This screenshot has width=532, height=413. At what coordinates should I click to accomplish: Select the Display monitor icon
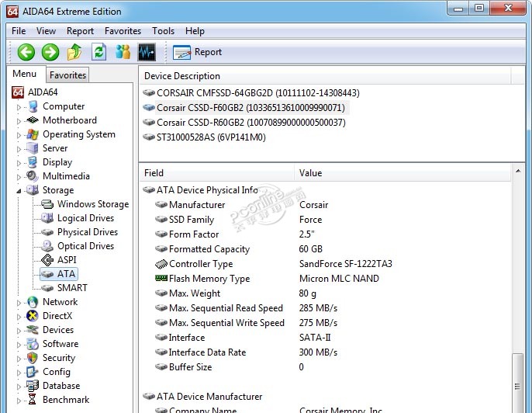33,162
